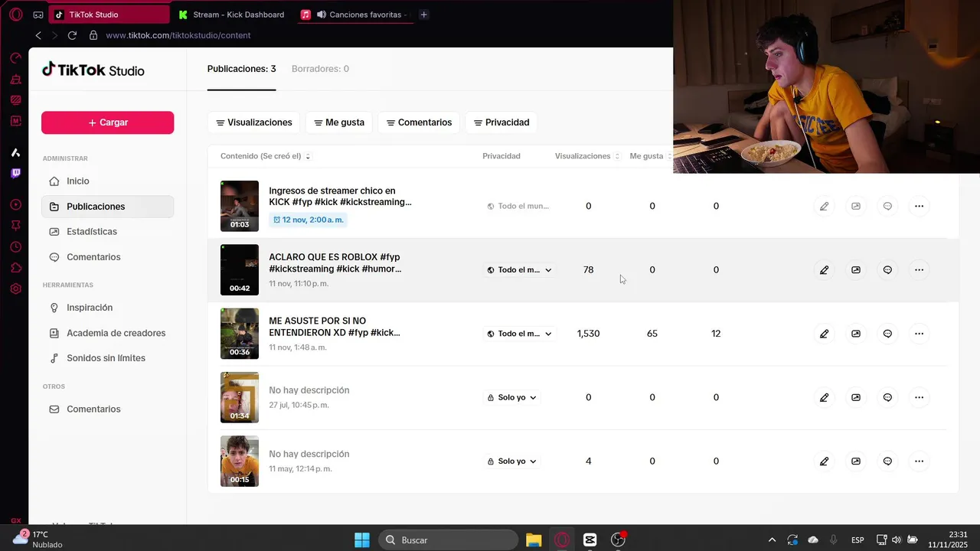Switch to Canciones favoritas browser tab

tap(356, 15)
